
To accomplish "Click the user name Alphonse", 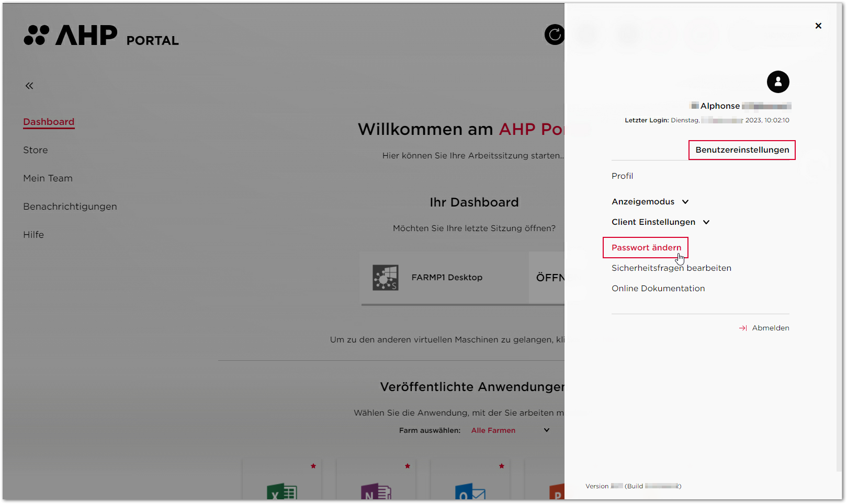I will click(720, 106).
